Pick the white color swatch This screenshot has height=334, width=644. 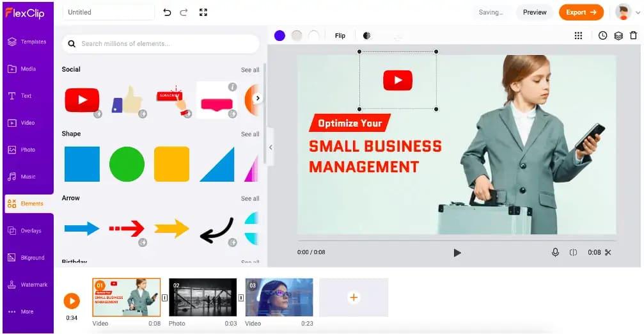coord(314,36)
